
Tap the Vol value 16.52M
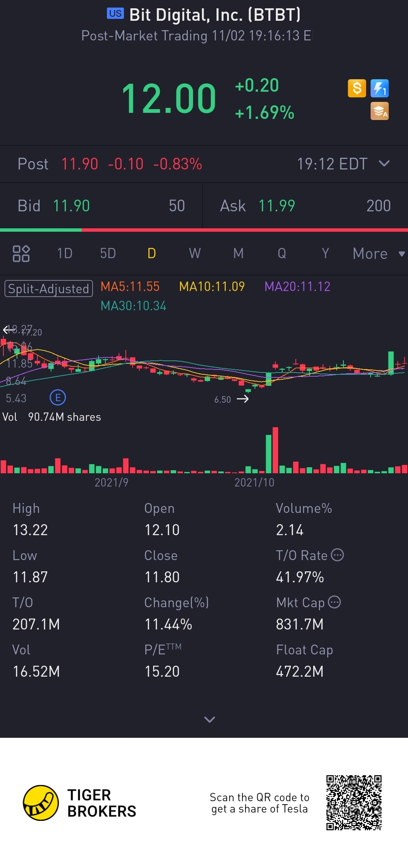click(36, 671)
